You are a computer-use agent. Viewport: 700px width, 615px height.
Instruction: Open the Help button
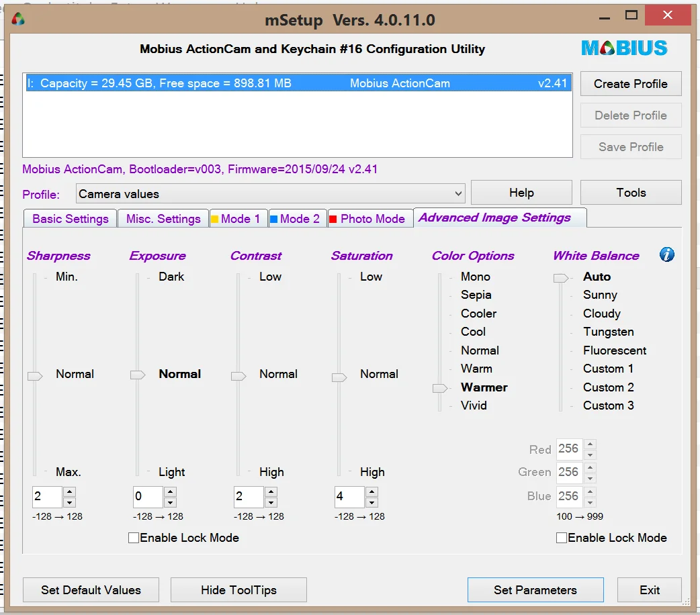pos(521,192)
